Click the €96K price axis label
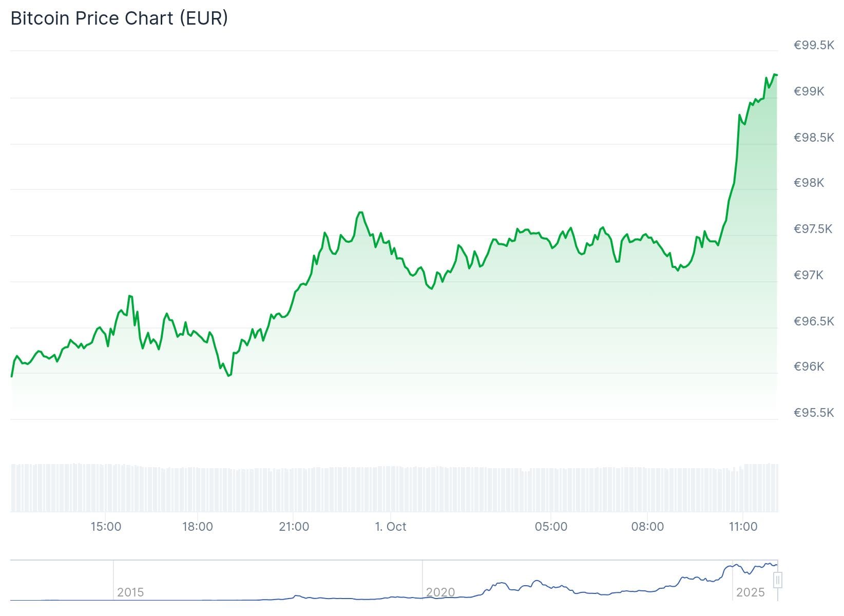Screen dimensions: 844x616 (809, 367)
